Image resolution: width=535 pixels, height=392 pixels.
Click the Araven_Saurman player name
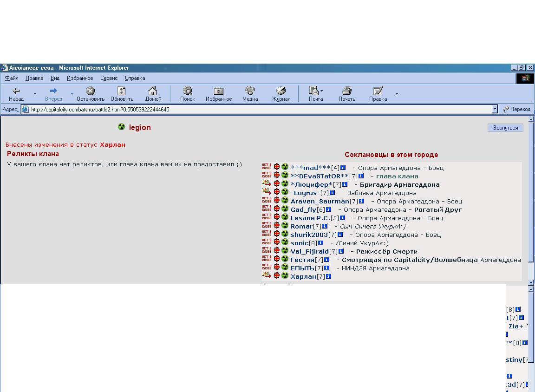pyautogui.click(x=320, y=201)
